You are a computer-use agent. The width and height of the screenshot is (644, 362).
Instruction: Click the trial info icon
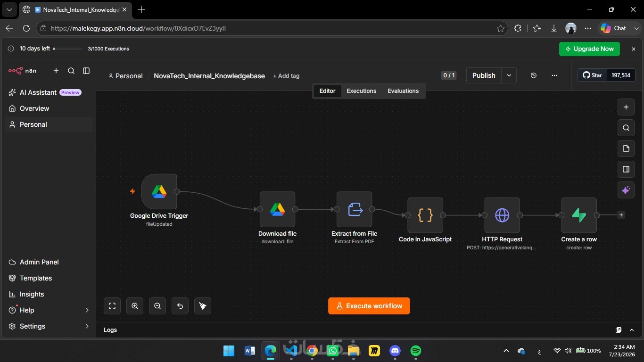11,49
